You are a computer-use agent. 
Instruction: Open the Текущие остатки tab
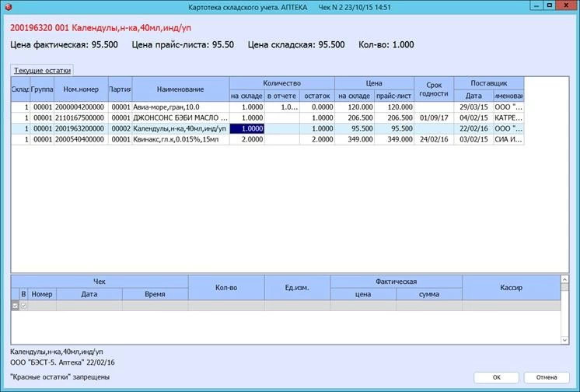pyautogui.click(x=42, y=70)
